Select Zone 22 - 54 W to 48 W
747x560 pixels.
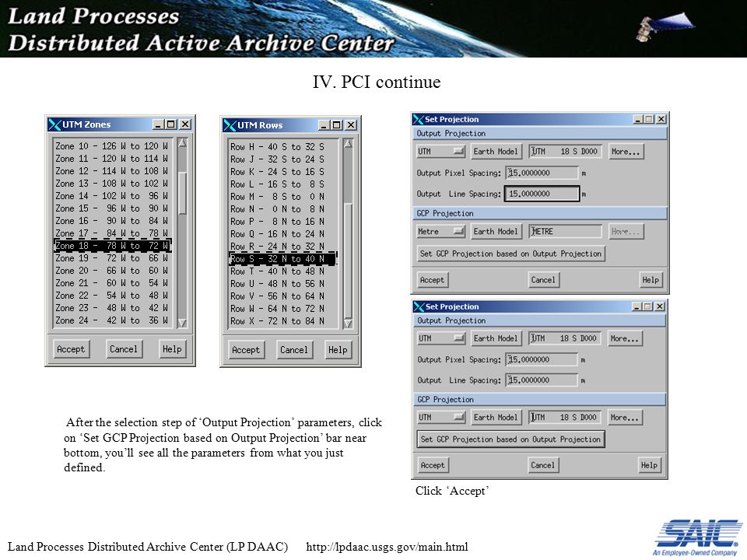[112, 296]
